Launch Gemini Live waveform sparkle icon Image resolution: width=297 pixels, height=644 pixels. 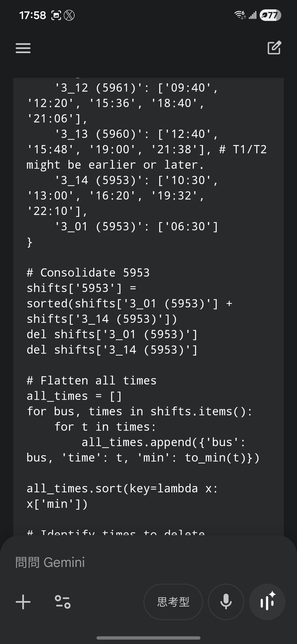[267, 602]
